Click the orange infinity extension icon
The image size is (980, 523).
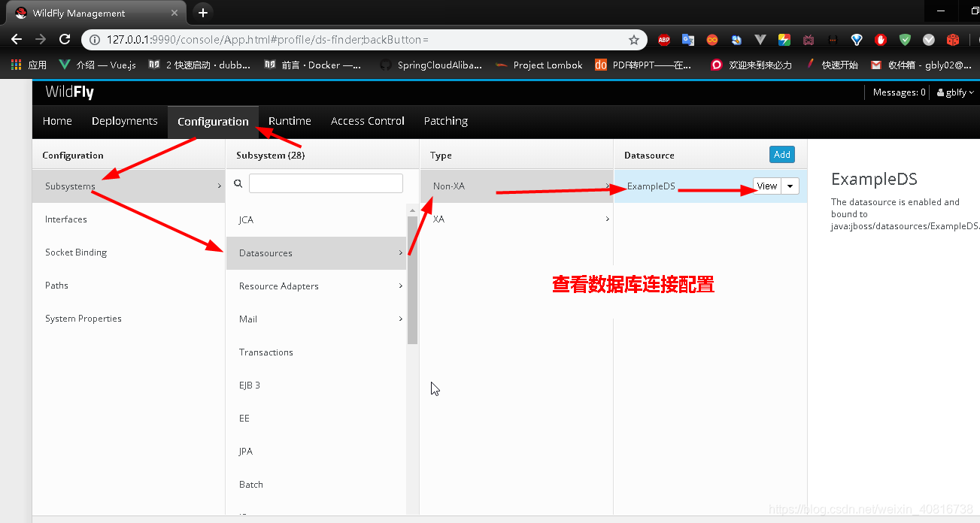point(712,40)
